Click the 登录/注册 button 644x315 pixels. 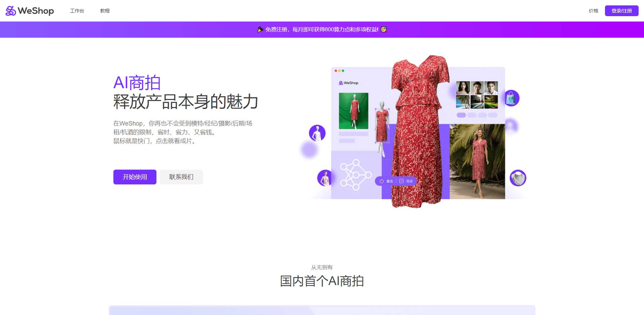point(621,10)
